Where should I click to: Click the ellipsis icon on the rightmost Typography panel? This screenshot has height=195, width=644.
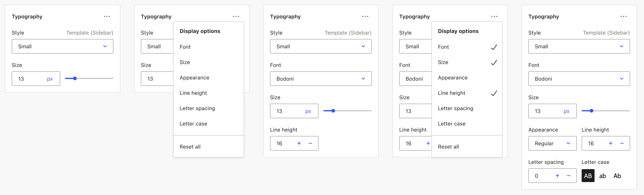(624, 16)
